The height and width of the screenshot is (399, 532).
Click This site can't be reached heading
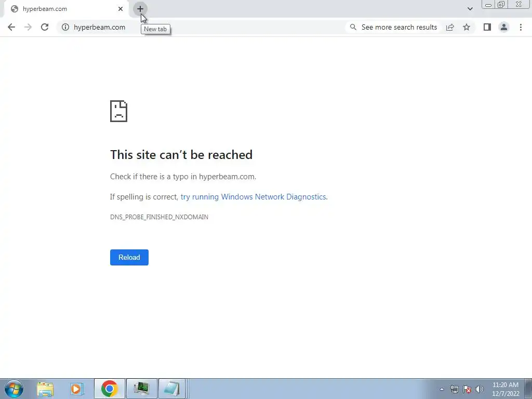pyautogui.click(x=181, y=155)
